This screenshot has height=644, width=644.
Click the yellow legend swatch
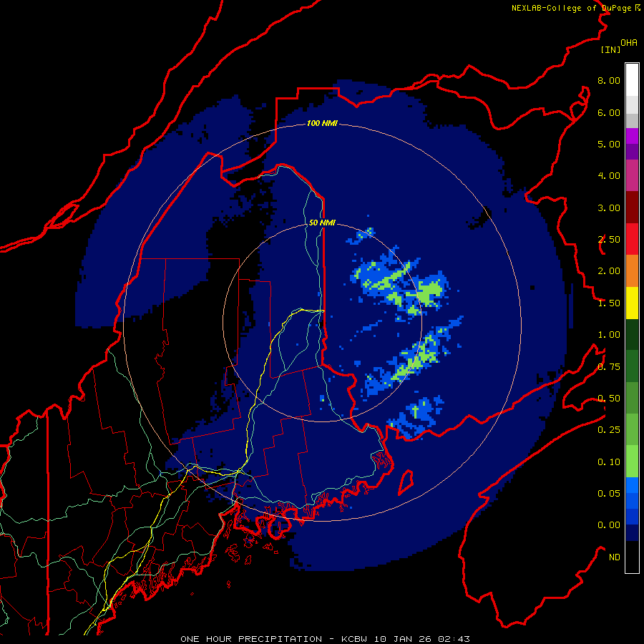pos(632,303)
